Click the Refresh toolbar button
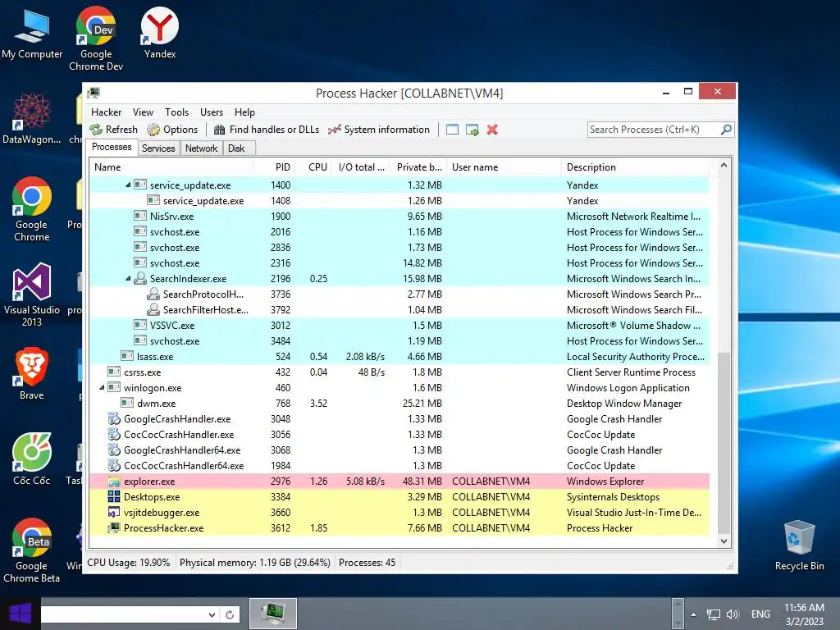The height and width of the screenshot is (630, 840). click(x=113, y=130)
